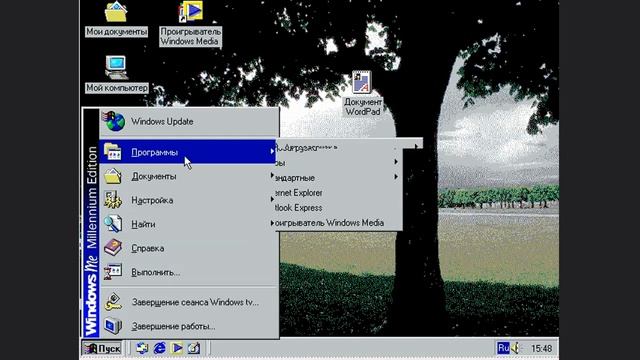Open Справка in the start menu
Screen dimensions: 640x360
click(189, 248)
